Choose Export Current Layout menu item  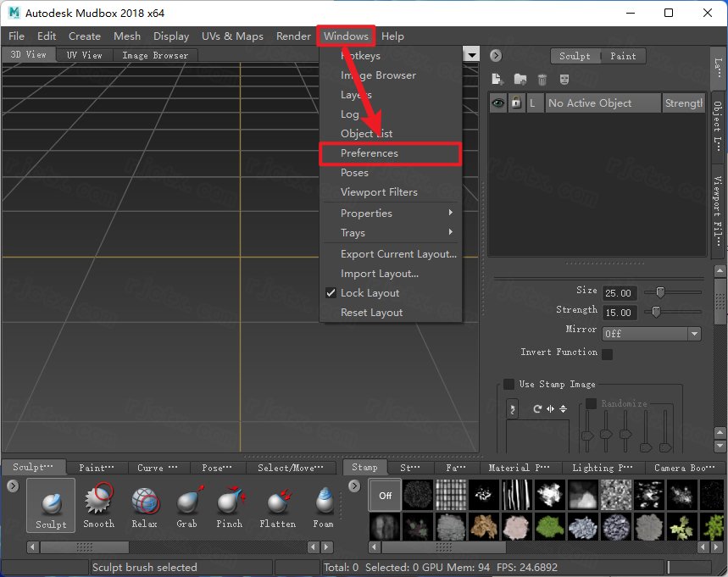click(x=391, y=254)
